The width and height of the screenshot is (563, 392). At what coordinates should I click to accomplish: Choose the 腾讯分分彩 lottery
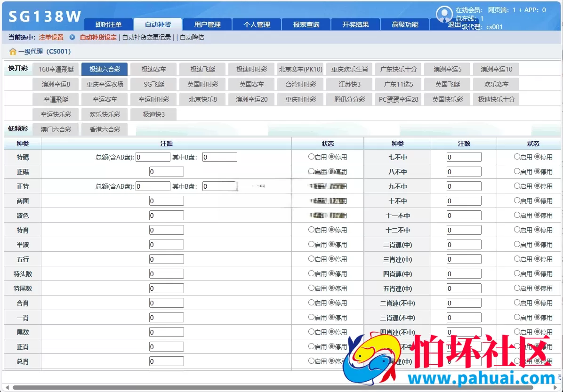(x=349, y=99)
